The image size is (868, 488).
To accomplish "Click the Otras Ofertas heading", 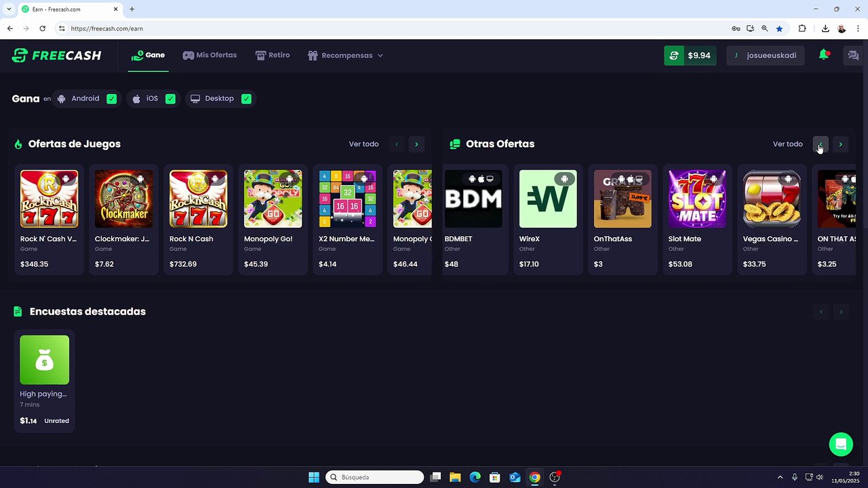I will (x=500, y=144).
